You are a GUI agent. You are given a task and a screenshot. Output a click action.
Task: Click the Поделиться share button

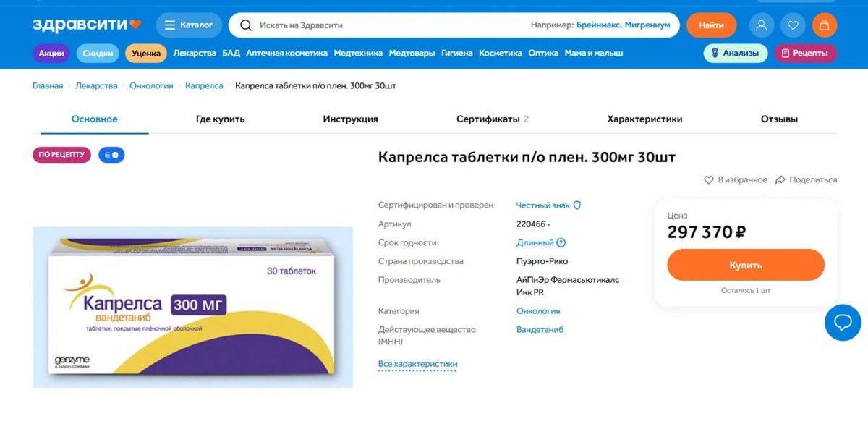(x=806, y=180)
